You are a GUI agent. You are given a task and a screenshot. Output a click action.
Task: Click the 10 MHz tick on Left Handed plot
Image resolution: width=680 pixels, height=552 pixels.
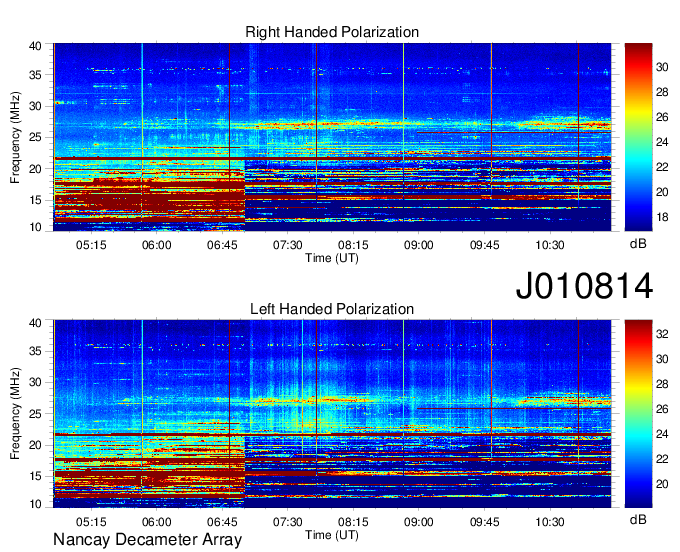click(35, 504)
